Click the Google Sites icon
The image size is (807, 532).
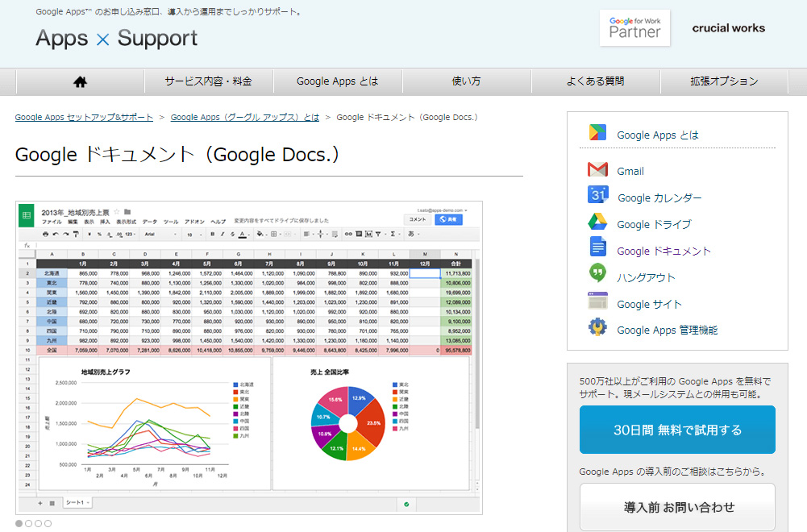pyautogui.click(x=597, y=302)
